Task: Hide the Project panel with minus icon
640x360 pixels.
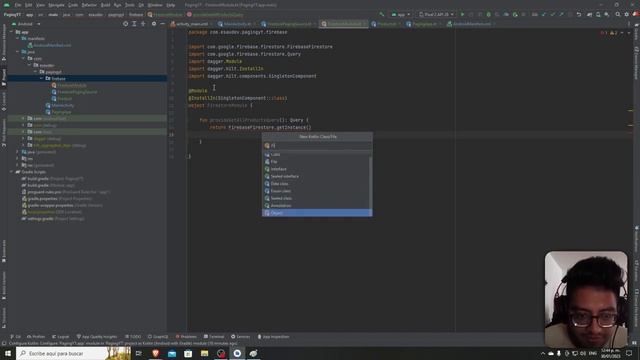Action: coord(162,24)
